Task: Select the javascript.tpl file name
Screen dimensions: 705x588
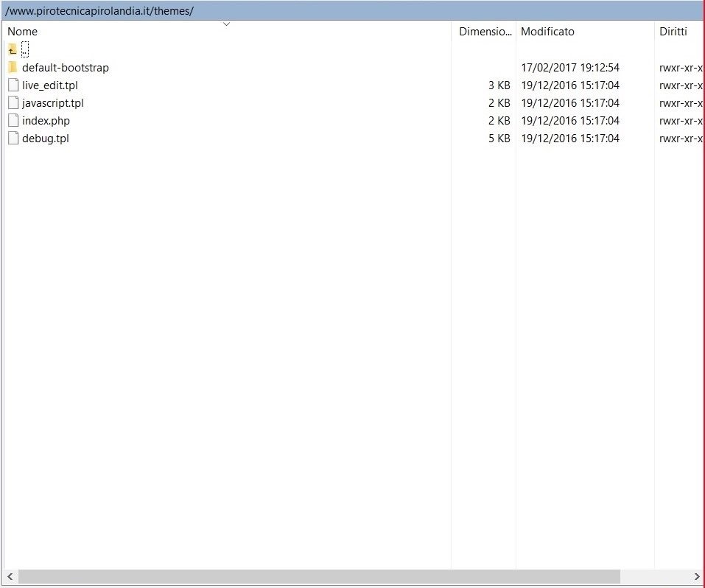Action: (53, 103)
